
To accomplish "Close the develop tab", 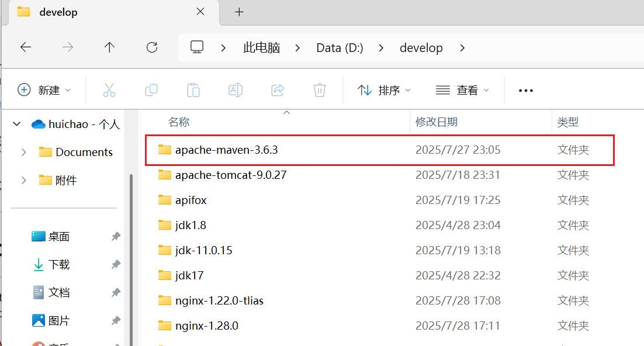I will point(200,12).
